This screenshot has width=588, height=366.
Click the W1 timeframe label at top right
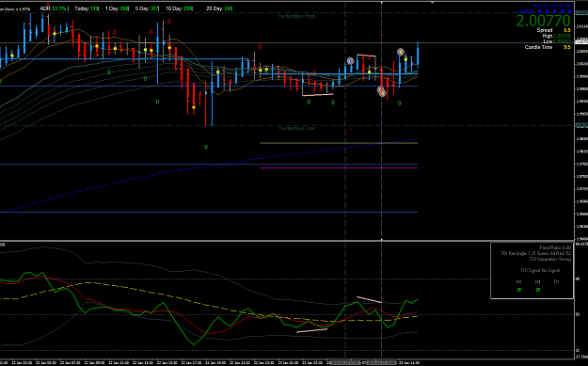tap(569, 6)
